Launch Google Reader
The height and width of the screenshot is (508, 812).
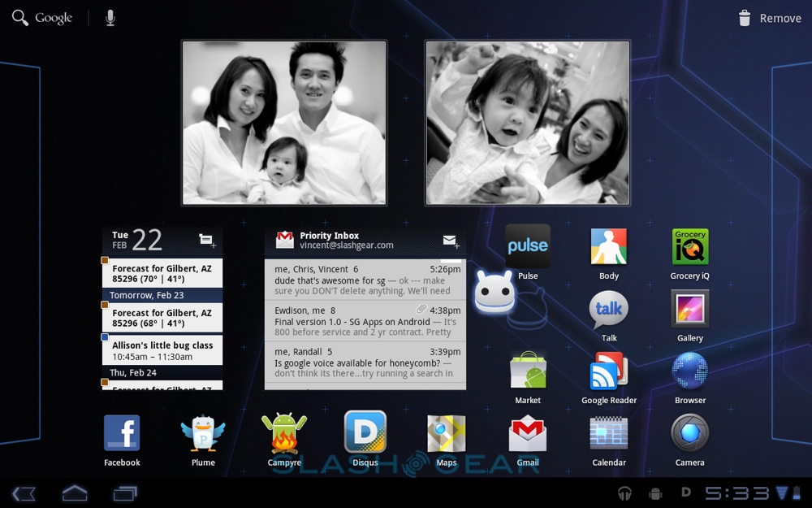[x=609, y=372]
